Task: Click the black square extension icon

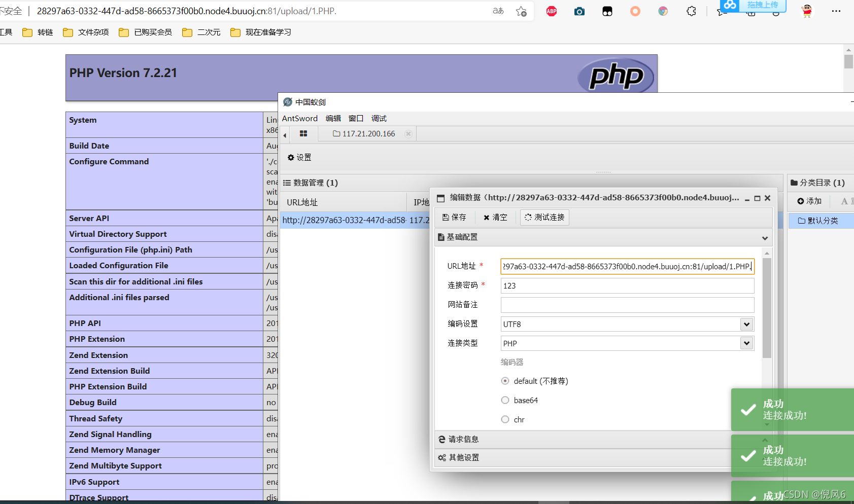Action: (607, 11)
